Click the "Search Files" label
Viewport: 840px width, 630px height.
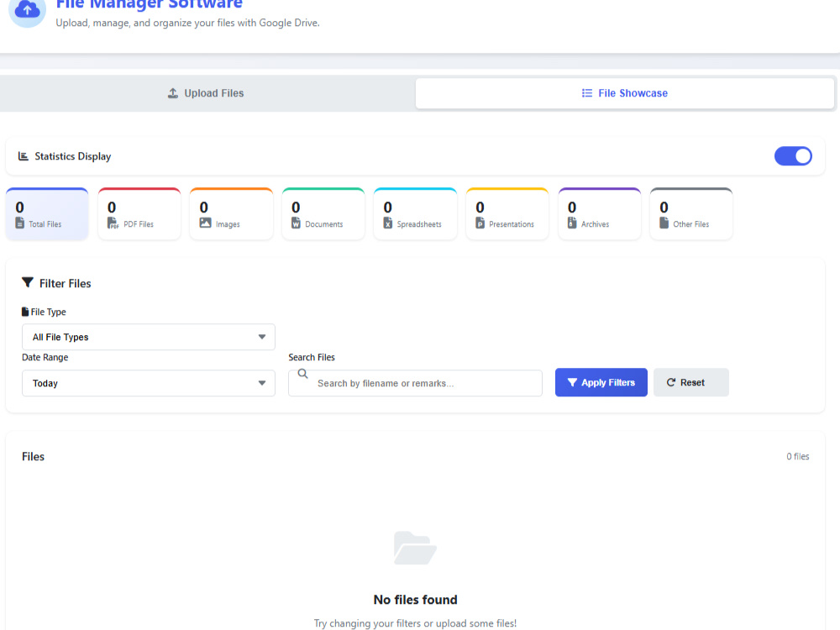[312, 357]
